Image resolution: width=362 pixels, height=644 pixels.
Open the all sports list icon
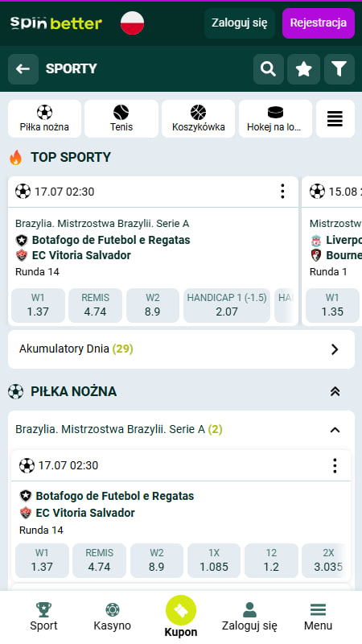[335, 118]
